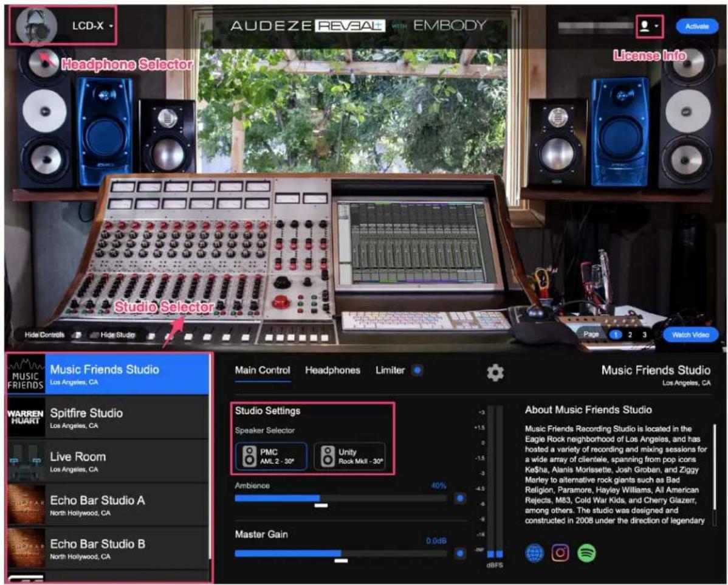
Task: Click the Ambience 40% value
Action: (439, 485)
